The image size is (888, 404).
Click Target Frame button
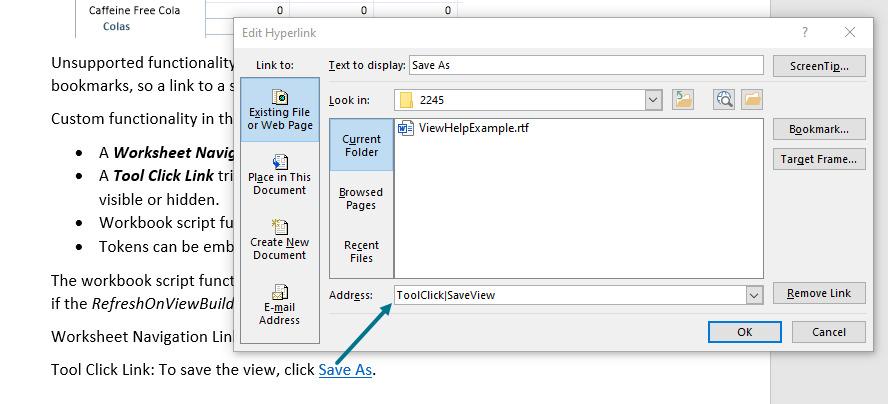point(819,159)
